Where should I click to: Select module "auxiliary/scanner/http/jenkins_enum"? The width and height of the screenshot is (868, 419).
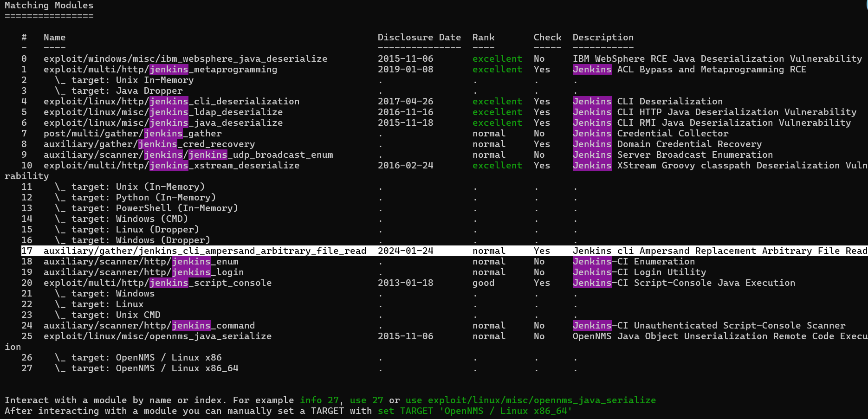[x=141, y=262]
